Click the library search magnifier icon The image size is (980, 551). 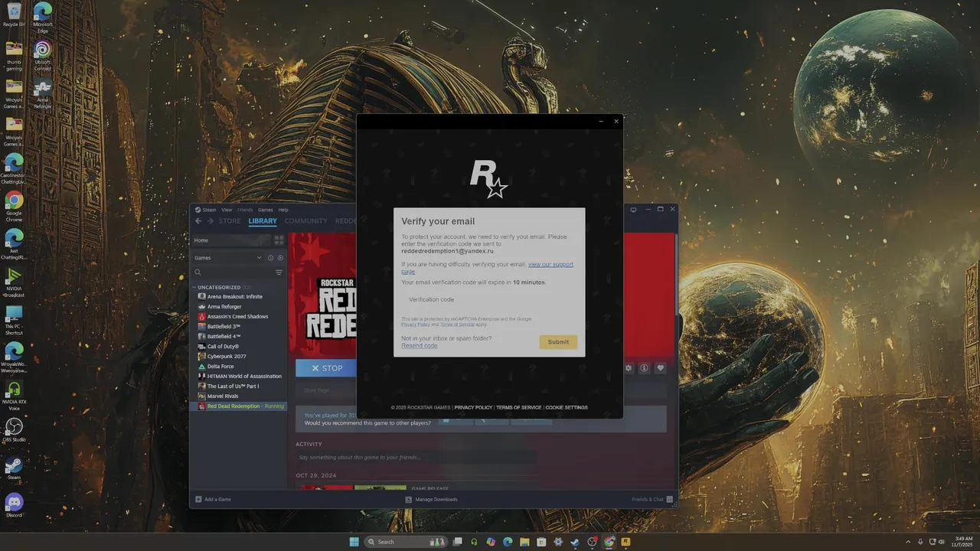pyautogui.click(x=198, y=272)
